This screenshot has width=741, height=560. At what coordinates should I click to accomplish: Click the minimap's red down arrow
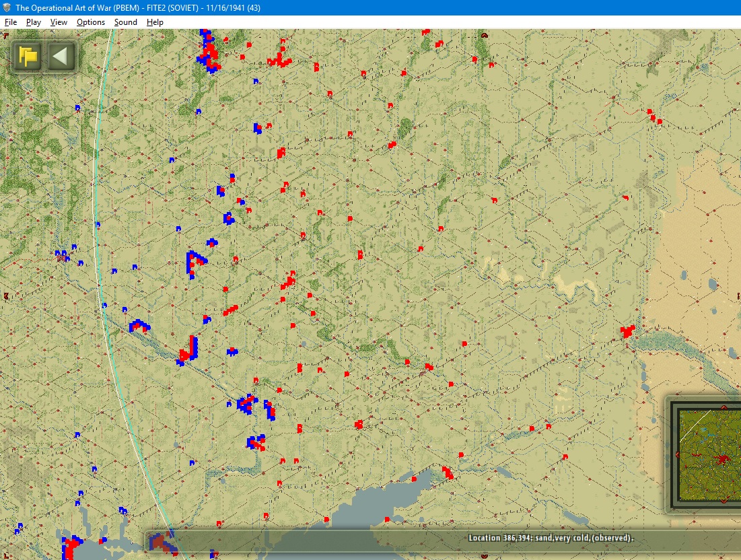724,501
